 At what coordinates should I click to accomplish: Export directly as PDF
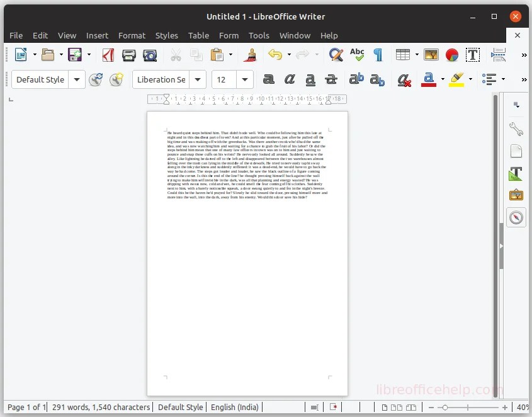click(108, 55)
